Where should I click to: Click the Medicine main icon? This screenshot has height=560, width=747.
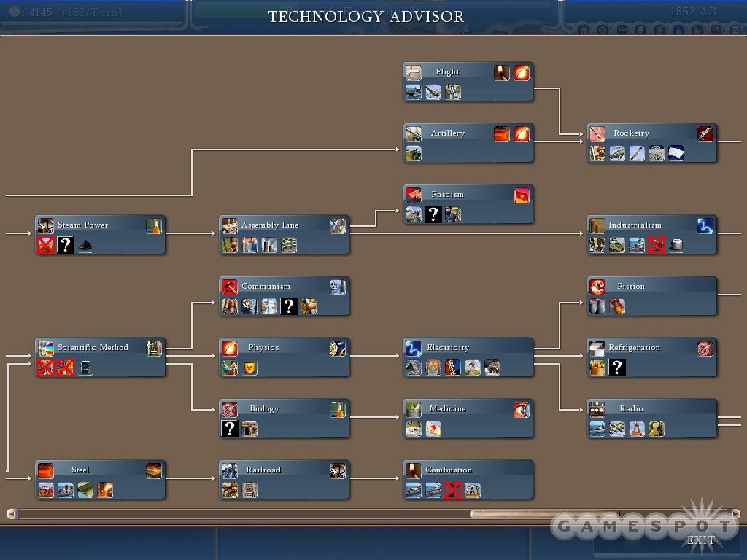tap(414, 409)
